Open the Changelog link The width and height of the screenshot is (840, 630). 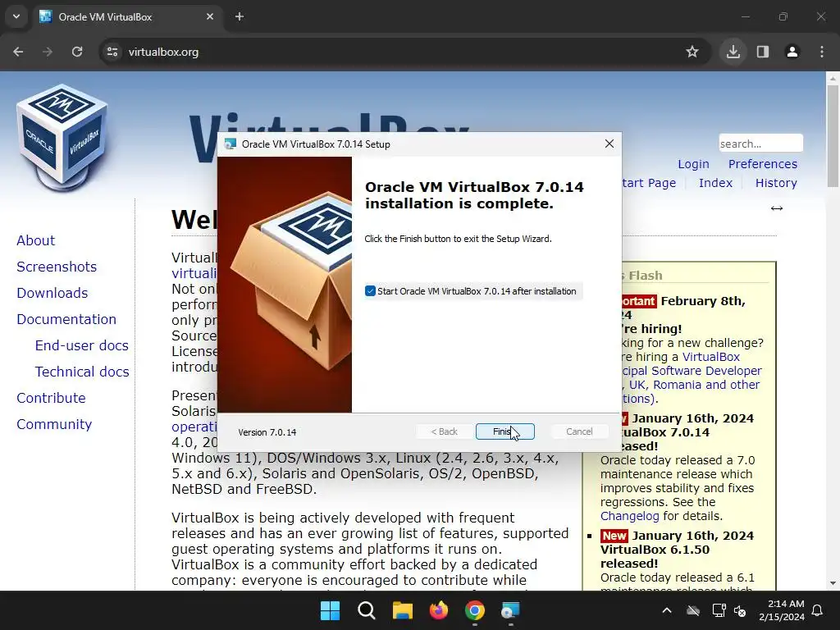click(629, 516)
